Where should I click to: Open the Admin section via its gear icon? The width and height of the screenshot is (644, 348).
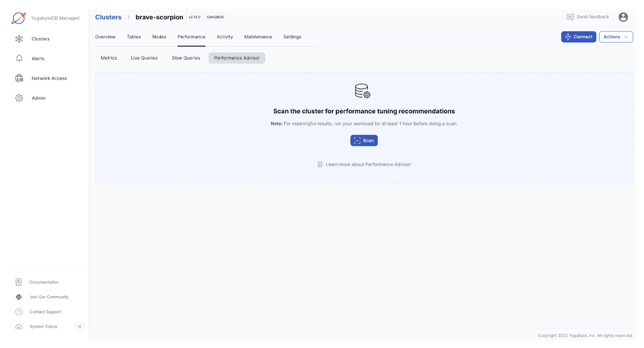[x=19, y=97]
